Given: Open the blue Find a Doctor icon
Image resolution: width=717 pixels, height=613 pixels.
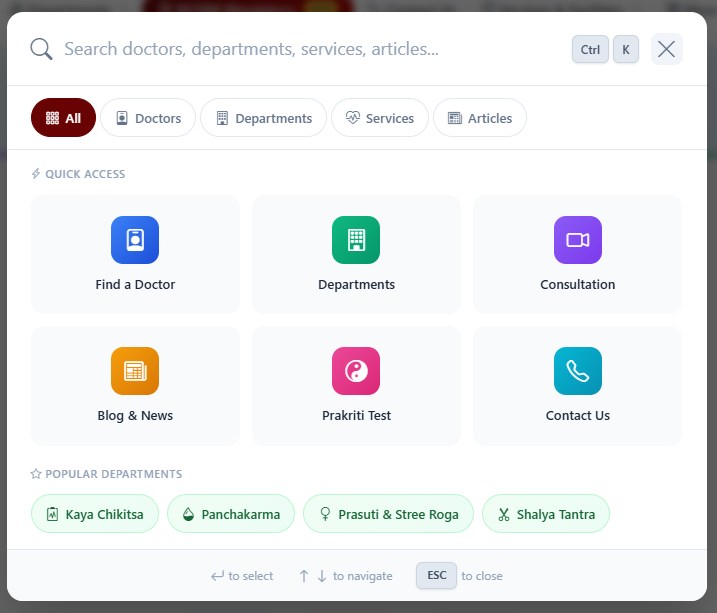Looking at the screenshot, I should pos(135,240).
